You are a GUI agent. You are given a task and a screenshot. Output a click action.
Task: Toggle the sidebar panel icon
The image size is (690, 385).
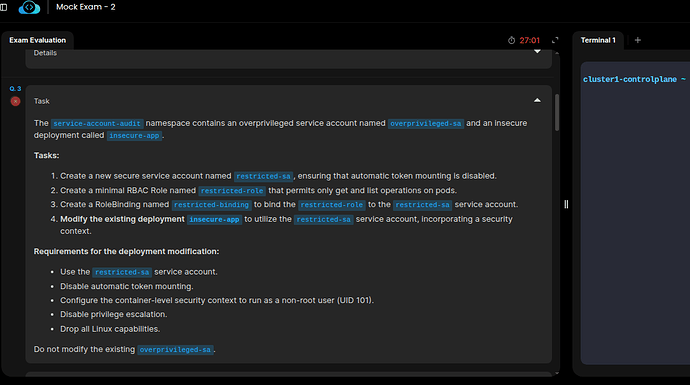[4, 7]
